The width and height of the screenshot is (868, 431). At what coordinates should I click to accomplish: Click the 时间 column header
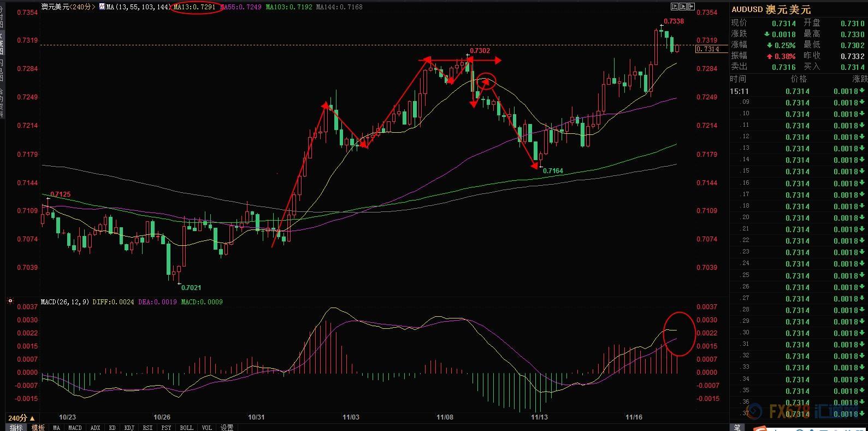pyautogui.click(x=738, y=79)
